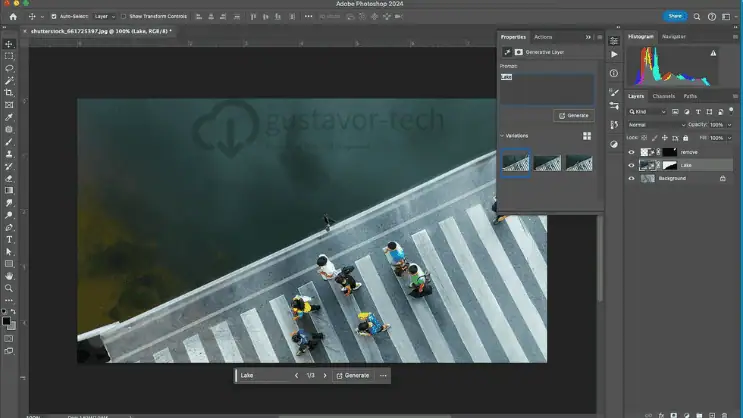The image size is (743, 418).
Task: Open the Actions play icon in dock
Action: (x=614, y=54)
